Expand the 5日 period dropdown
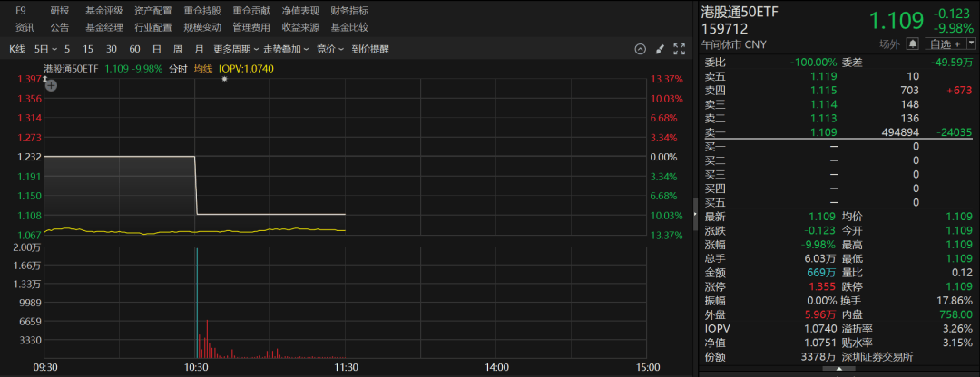Screen dimensions: 980x377 pos(44,49)
